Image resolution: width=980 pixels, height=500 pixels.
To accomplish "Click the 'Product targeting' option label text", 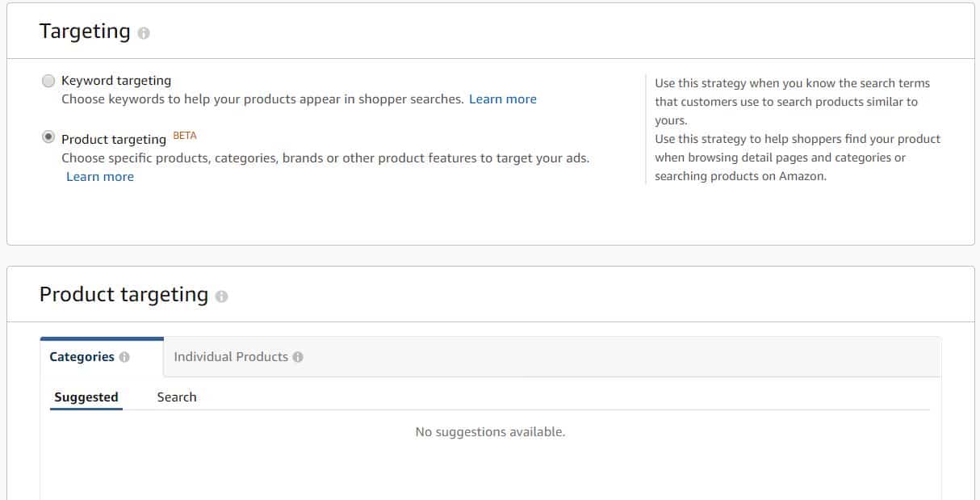I will pyautogui.click(x=114, y=139).
